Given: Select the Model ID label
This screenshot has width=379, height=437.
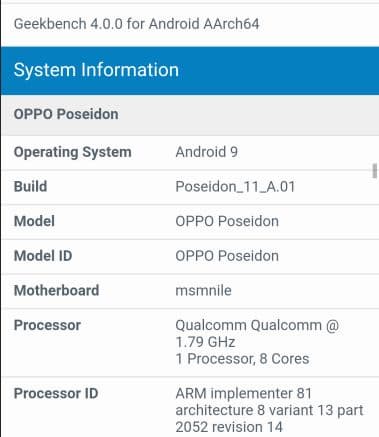Looking at the screenshot, I should click(43, 256).
